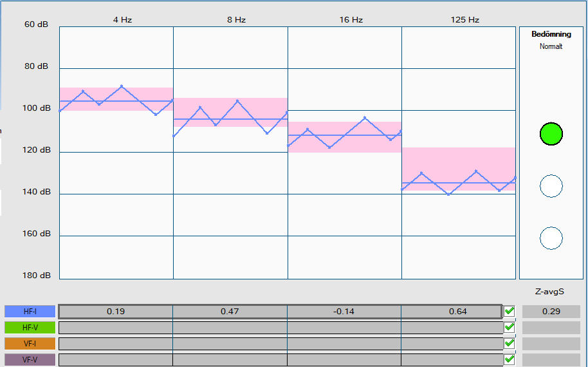The image size is (588, 367).
Task: Click the blue HF-I series label
Action: 30,312
